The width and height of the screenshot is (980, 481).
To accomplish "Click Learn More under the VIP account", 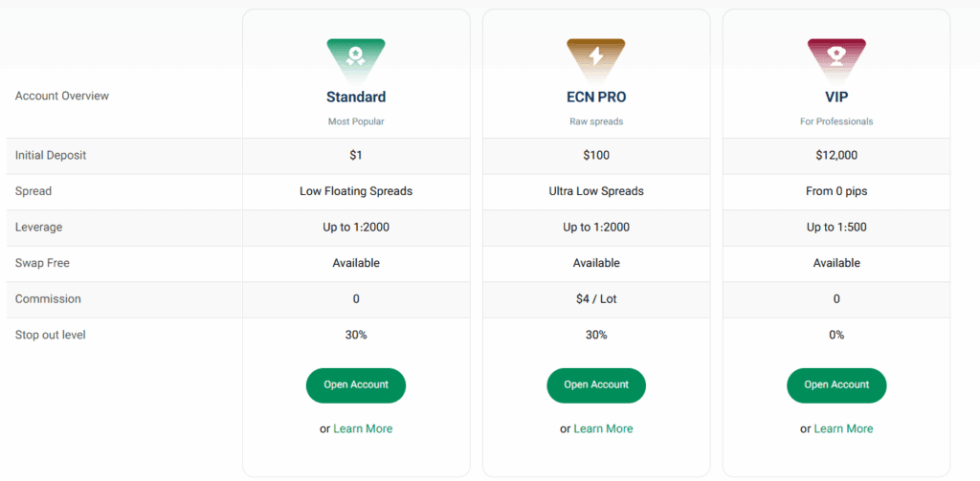I will 843,429.
